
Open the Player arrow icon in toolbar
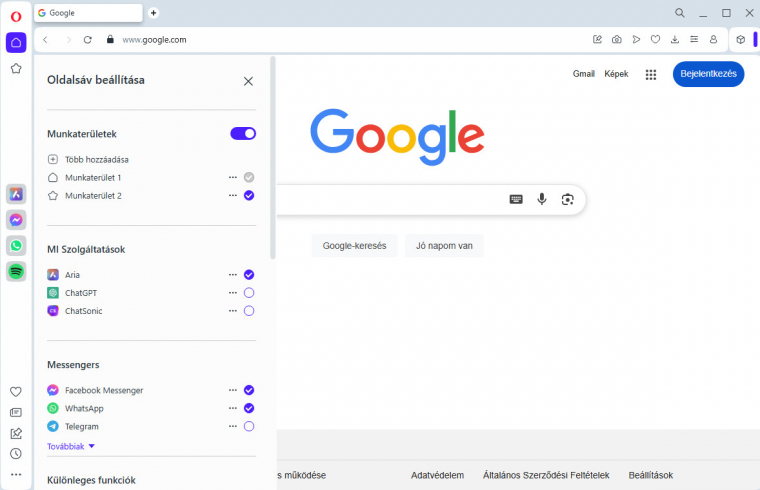[636, 40]
